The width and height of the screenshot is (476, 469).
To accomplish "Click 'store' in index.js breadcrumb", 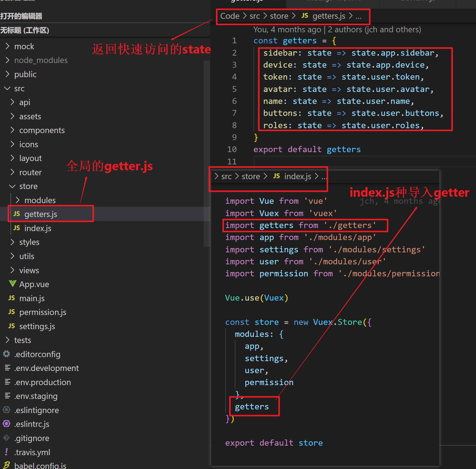I will pos(251,176).
